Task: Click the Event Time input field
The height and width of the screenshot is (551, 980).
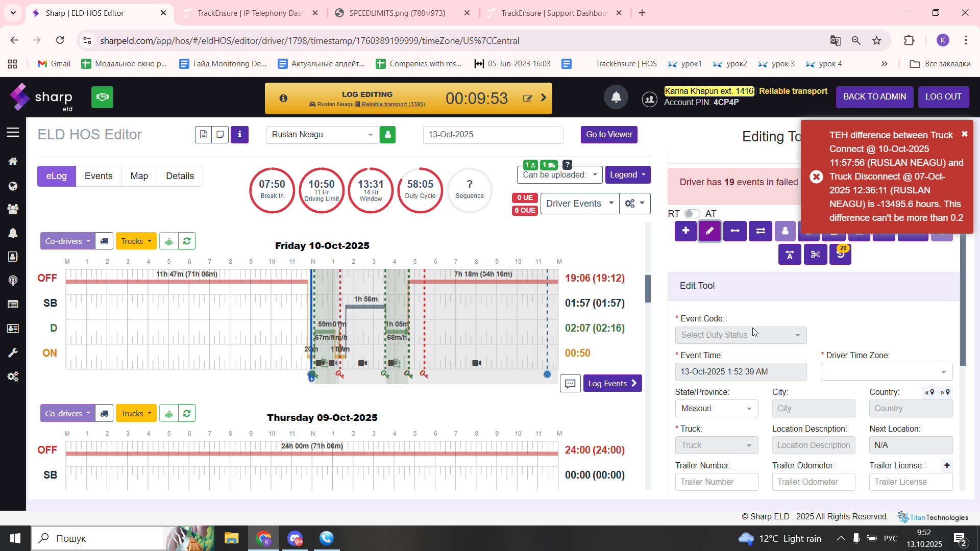Action: (x=741, y=372)
